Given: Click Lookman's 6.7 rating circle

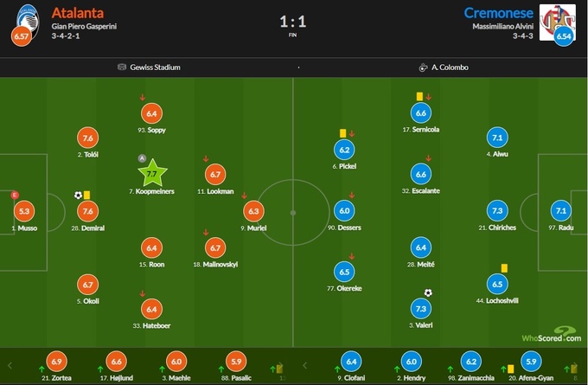Looking at the screenshot, I should tap(216, 173).
